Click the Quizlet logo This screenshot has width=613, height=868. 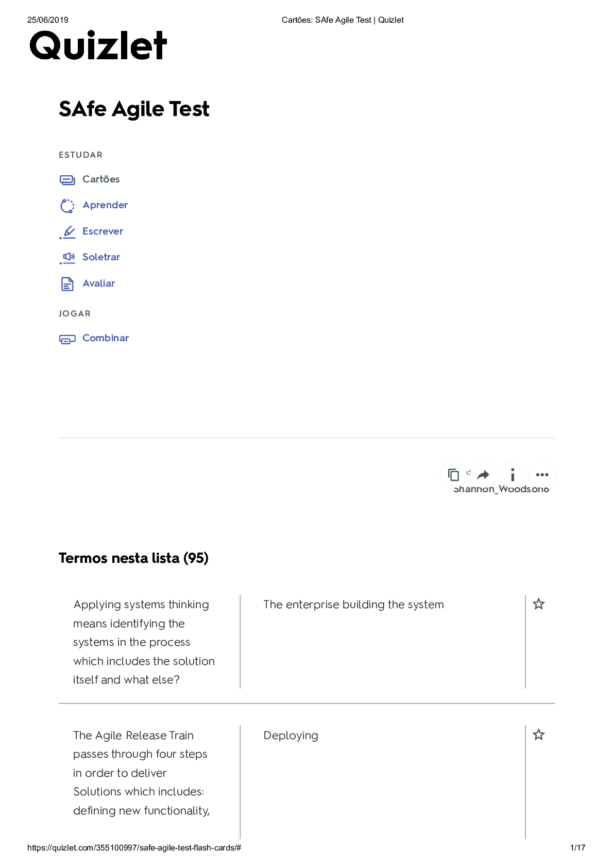click(x=98, y=45)
